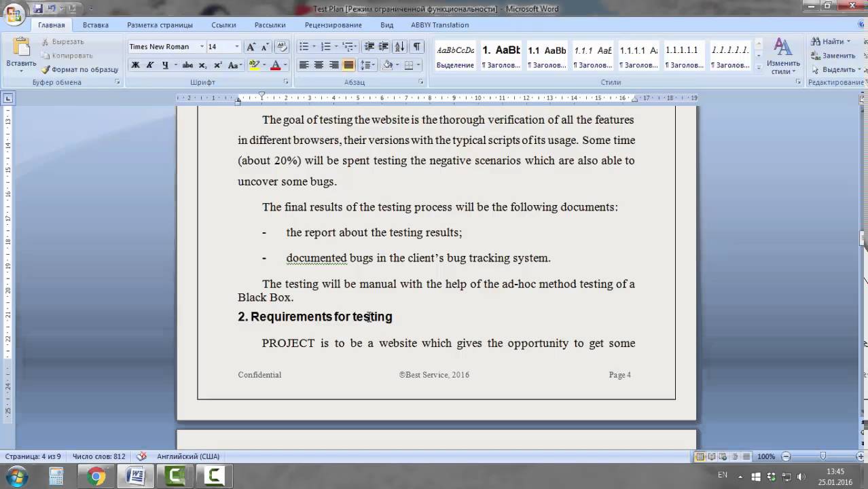Clear formatting with the eraser icon
Screen dimensions: 868x489
(x=283, y=47)
